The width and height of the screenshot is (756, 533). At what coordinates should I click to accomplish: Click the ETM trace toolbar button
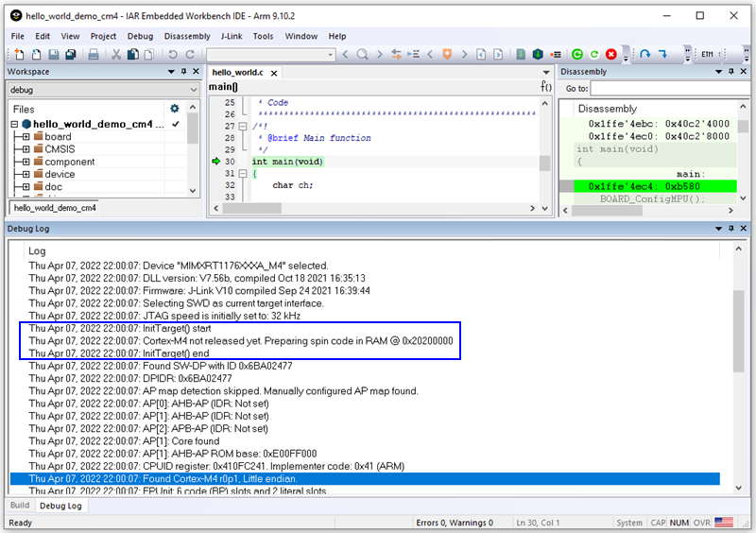pyautogui.click(x=707, y=54)
